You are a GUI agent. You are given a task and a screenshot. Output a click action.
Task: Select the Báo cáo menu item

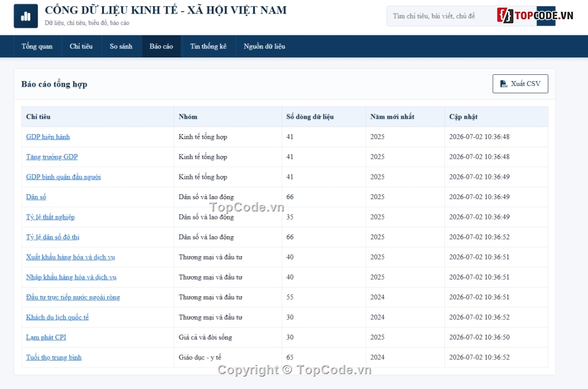[162, 46]
